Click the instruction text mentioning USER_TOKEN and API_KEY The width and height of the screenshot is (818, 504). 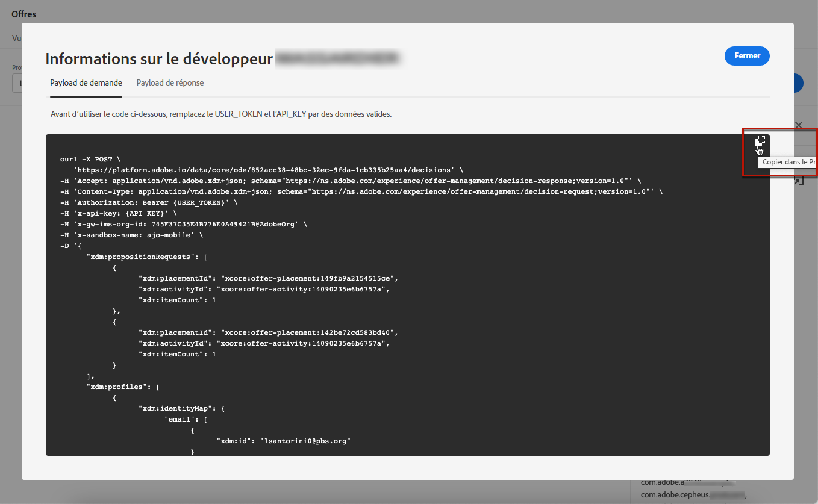point(221,114)
